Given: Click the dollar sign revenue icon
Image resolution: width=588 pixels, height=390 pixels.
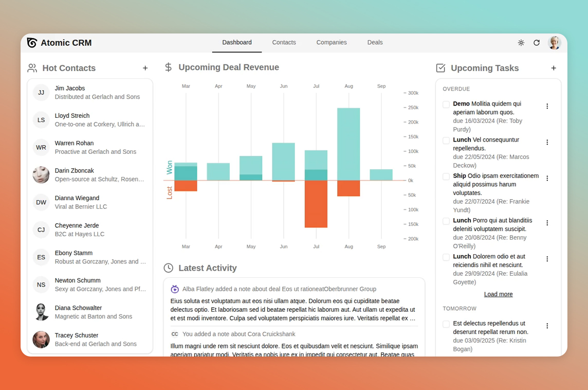Looking at the screenshot, I should pos(168,67).
